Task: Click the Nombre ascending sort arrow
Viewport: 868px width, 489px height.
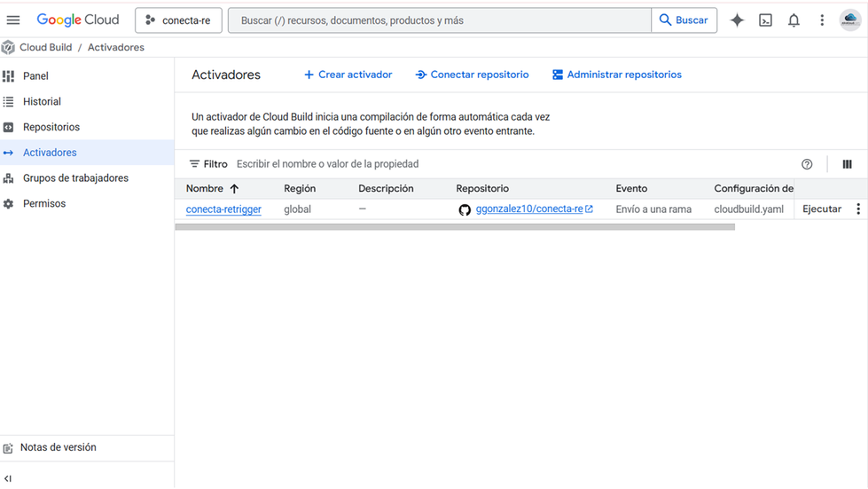Action: pos(234,189)
